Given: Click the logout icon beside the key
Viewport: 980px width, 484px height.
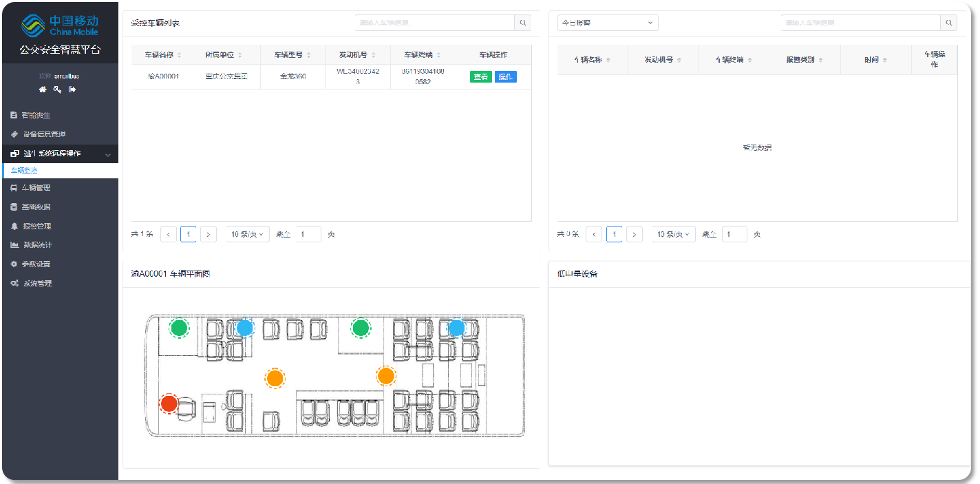Looking at the screenshot, I should [72, 90].
